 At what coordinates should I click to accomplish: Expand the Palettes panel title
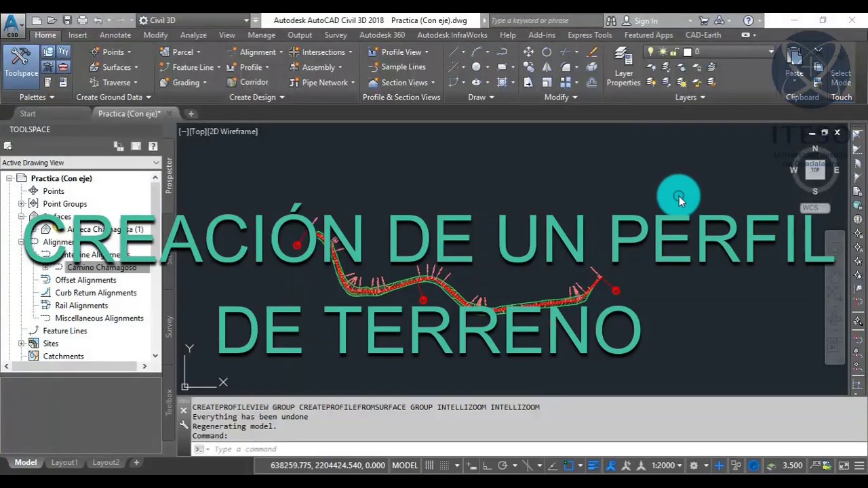coord(37,97)
